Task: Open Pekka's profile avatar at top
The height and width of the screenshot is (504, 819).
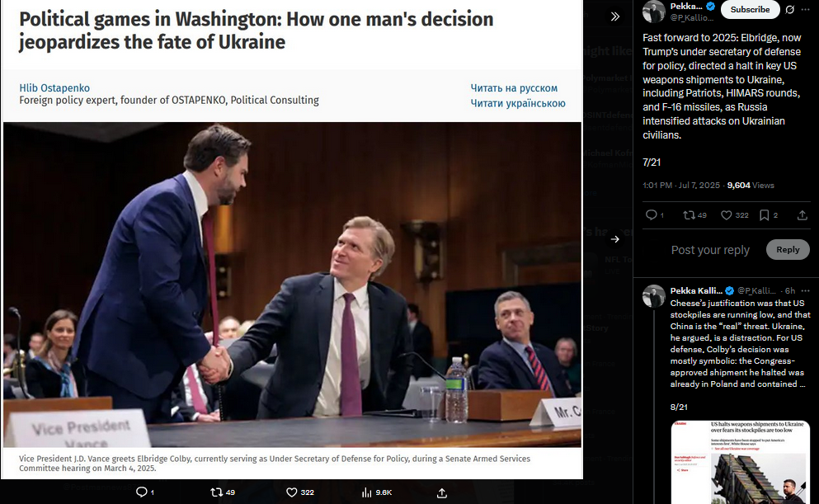Action: 653,12
